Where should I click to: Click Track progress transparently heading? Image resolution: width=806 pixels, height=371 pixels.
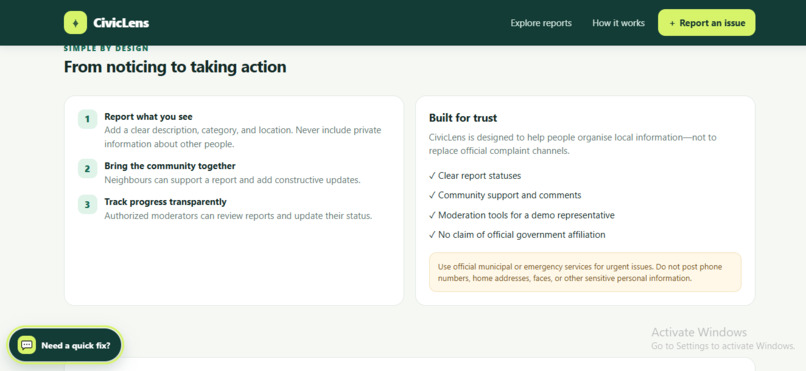[165, 202]
